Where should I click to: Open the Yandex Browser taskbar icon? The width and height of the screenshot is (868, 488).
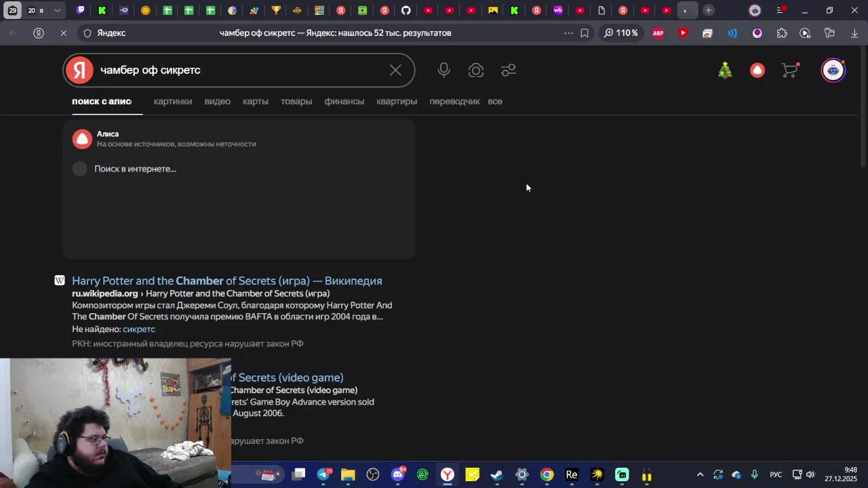click(x=448, y=474)
